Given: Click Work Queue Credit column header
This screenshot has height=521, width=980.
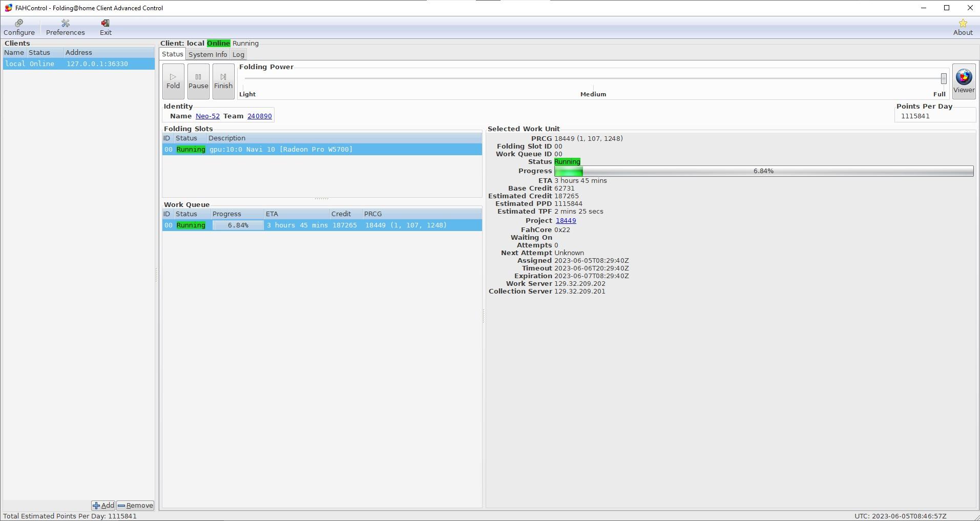Looking at the screenshot, I should coord(346,214).
